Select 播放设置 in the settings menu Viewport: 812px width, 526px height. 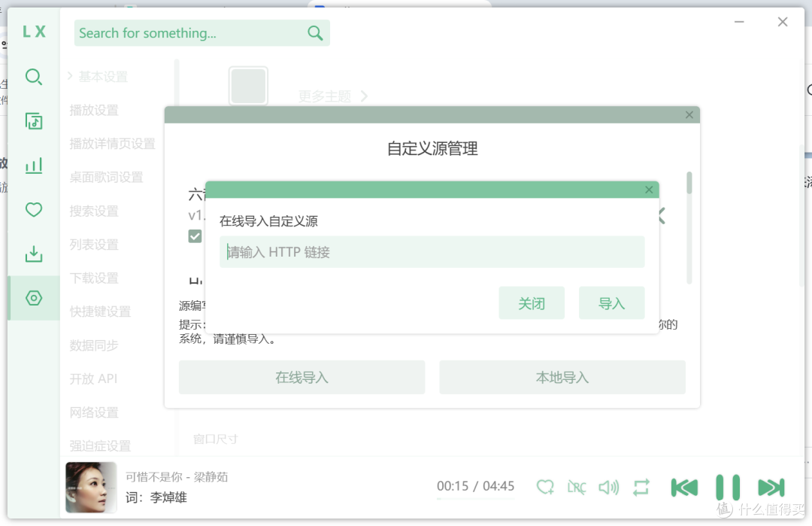(x=94, y=110)
